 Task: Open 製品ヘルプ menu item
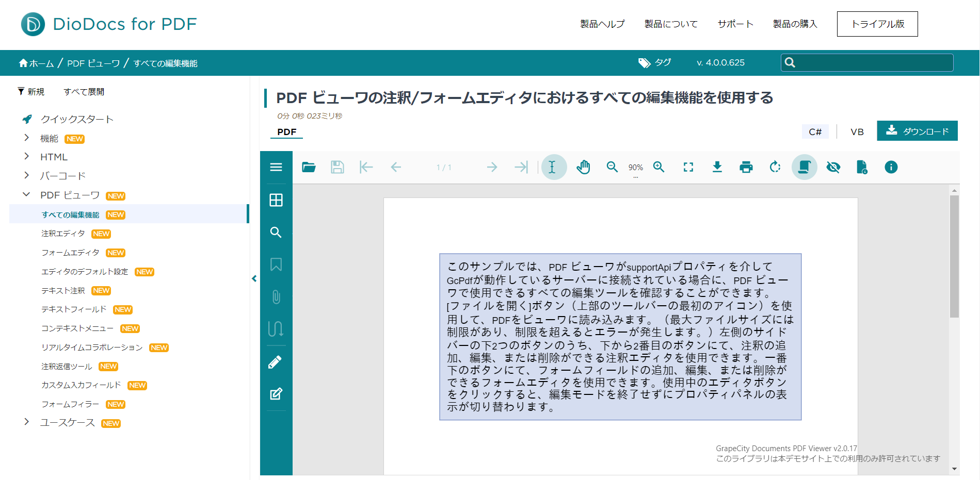tap(602, 24)
